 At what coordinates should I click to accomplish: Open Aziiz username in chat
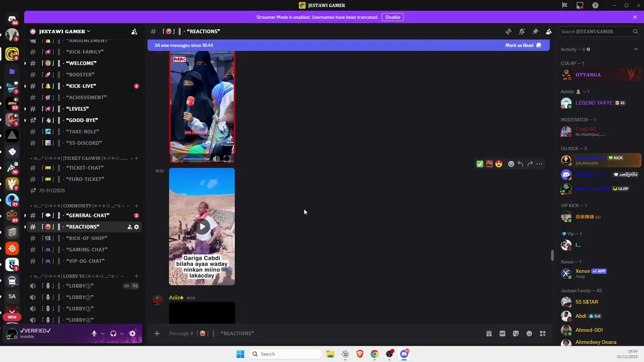(176, 298)
